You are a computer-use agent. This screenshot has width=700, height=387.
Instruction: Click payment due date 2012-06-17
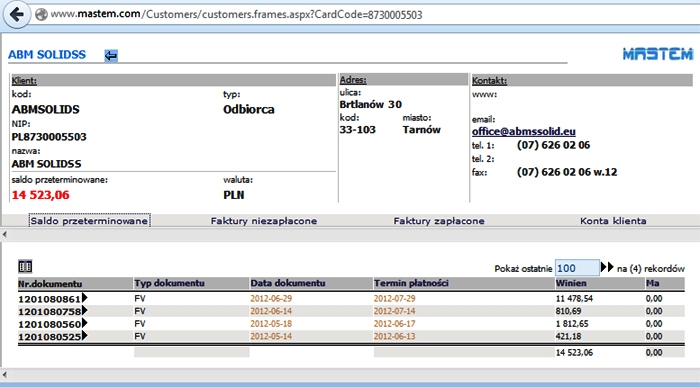click(395, 323)
